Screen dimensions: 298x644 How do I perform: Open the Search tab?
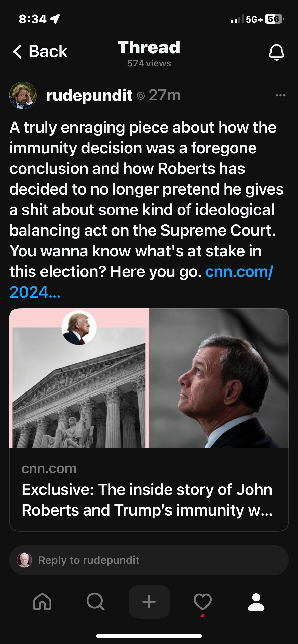pos(96,602)
